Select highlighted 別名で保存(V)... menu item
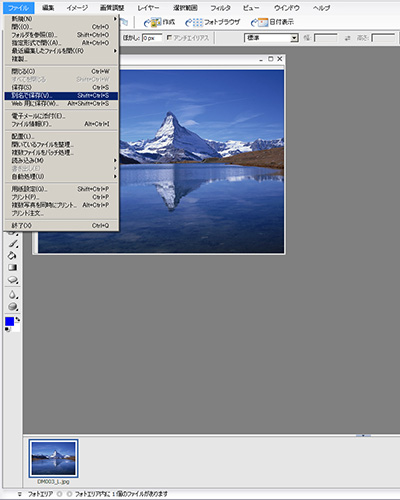This screenshot has height=500, width=400. [x=61, y=96]
